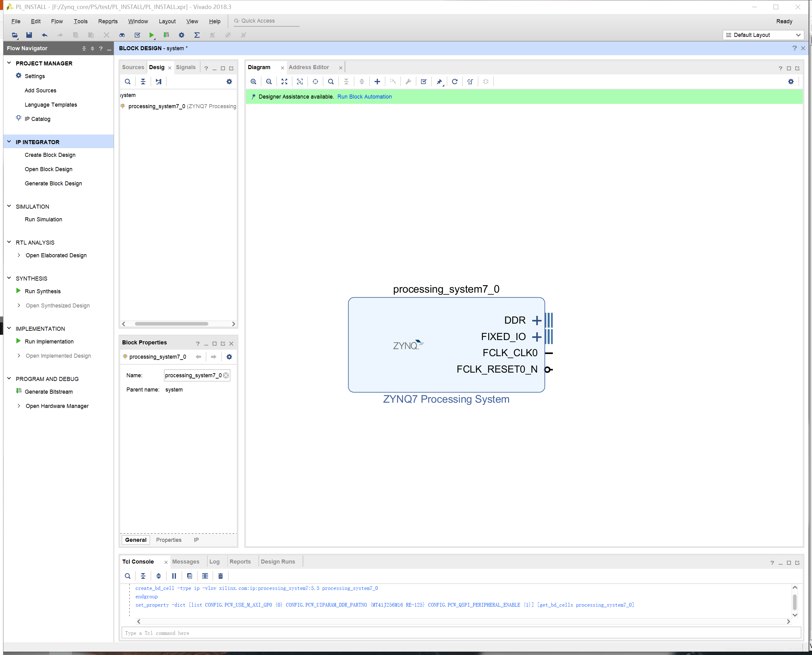The image size is (812, 655).
Task: Open the Default Layout dropdown
Action: (x=763, y=35)
